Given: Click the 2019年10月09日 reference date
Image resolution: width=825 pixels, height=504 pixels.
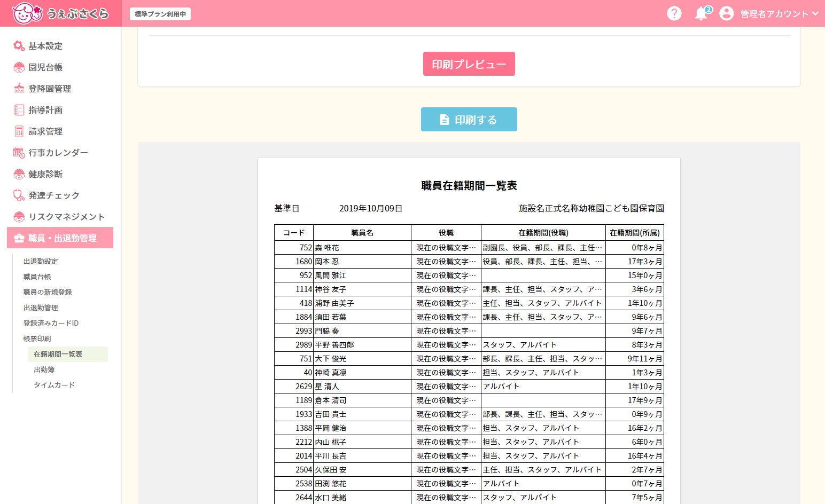Looking at the screenshot, I should (x=371, y=208).
